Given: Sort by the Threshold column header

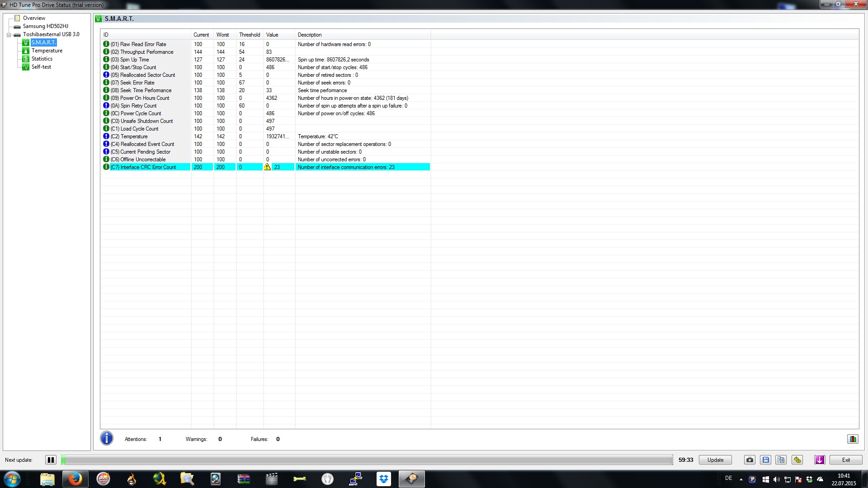Looking at the screenshot, I should point(249,35).
